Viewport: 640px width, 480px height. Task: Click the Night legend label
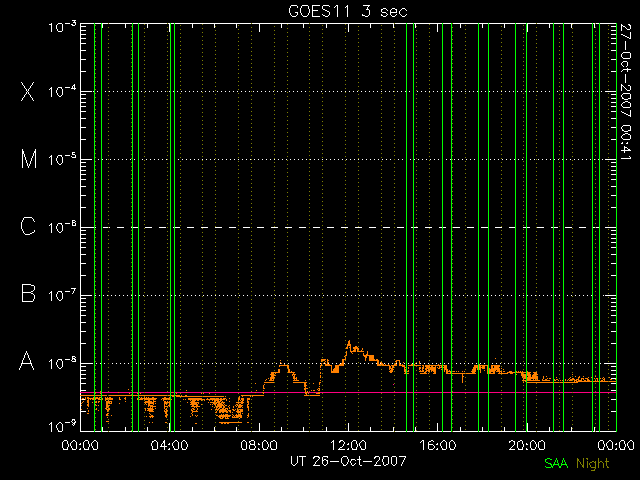593,464
